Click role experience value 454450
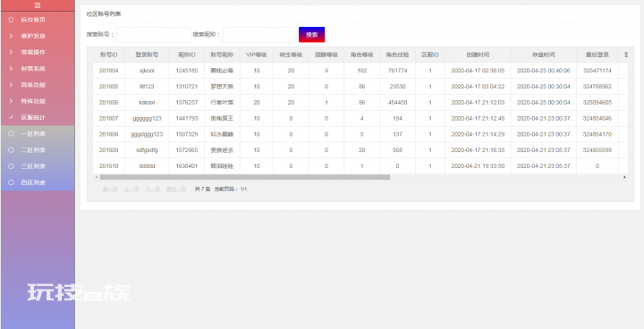644x329 pixels. pyautogui.click(x=397, y=102)
